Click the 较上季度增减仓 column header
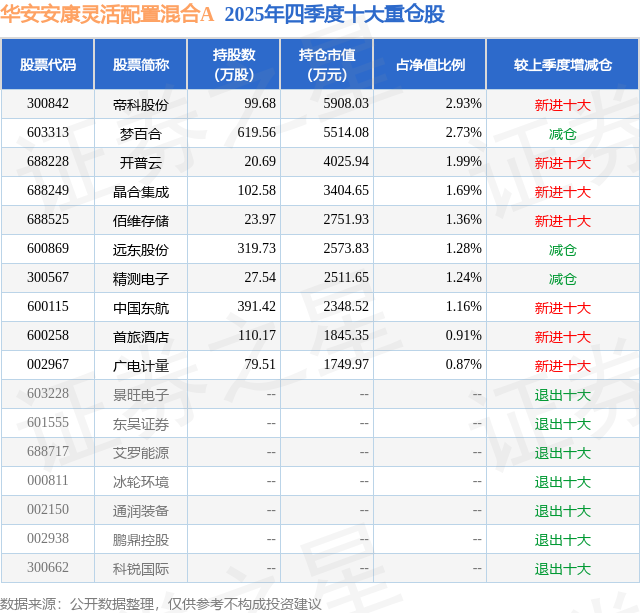The image size is (640, 613). pyautogui.click(x=562, y=65)
